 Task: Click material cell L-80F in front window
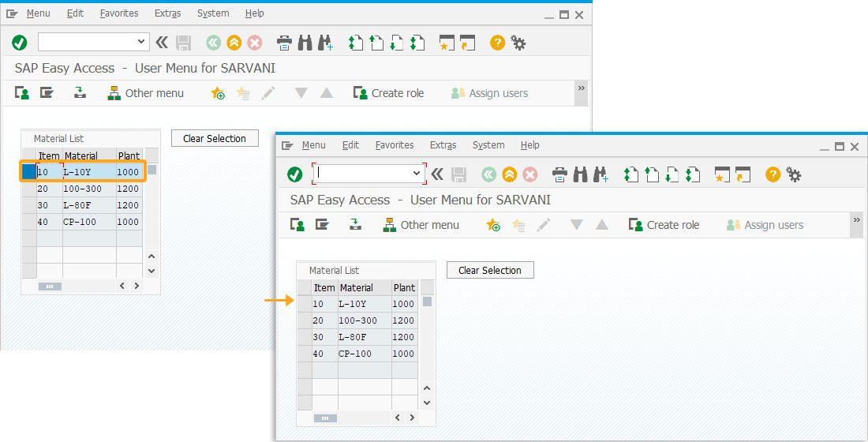(x=365, y=337)
